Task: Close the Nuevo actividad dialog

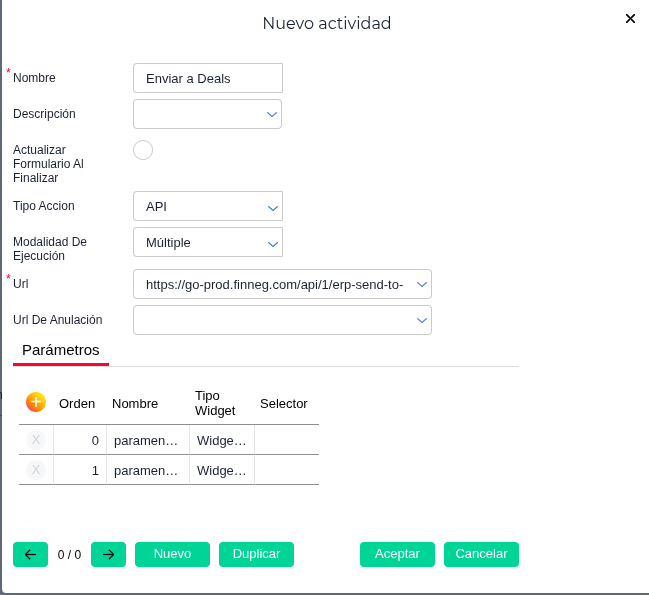Action: pyautogui.click(x=630, y=19)
